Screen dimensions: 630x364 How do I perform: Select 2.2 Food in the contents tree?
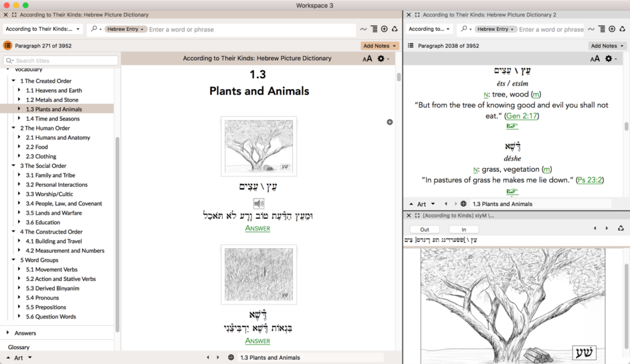click(x=36, y=147)
